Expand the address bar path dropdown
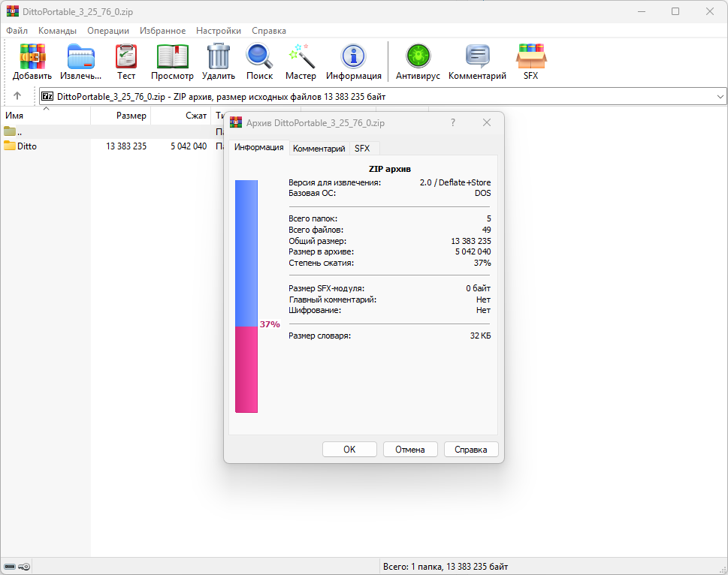This screenshot has width=728, height=575. 720,96
